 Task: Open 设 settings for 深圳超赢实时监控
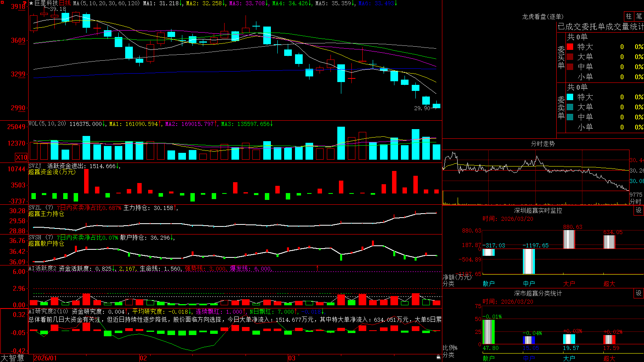[638, 210]
